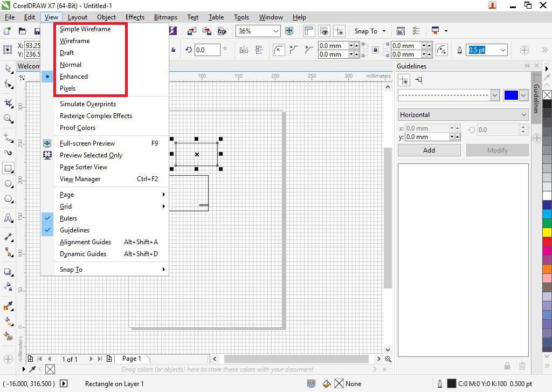Select the Crop tool

coord(8,103)
